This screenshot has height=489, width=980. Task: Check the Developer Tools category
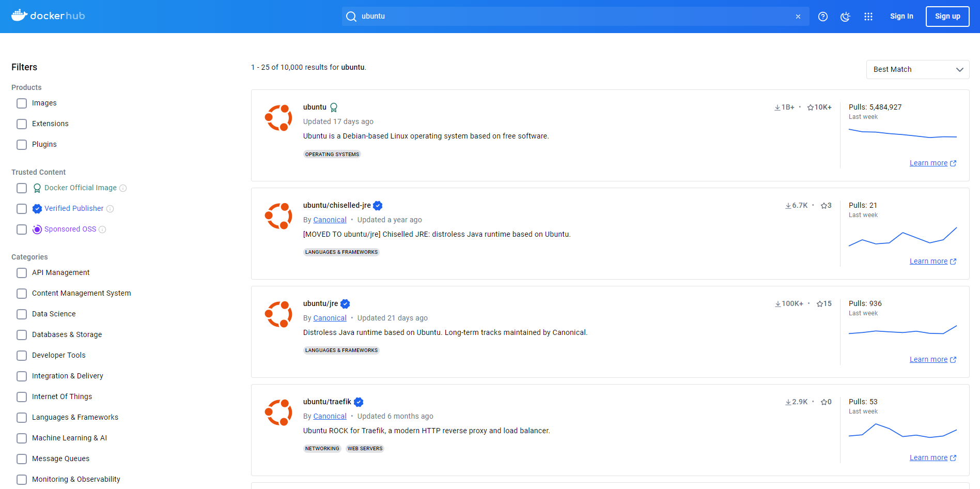[22, 356]
